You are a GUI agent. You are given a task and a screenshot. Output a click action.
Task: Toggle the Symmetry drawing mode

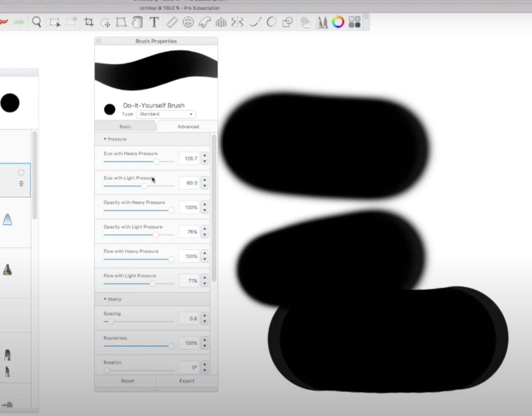(237, 22)
